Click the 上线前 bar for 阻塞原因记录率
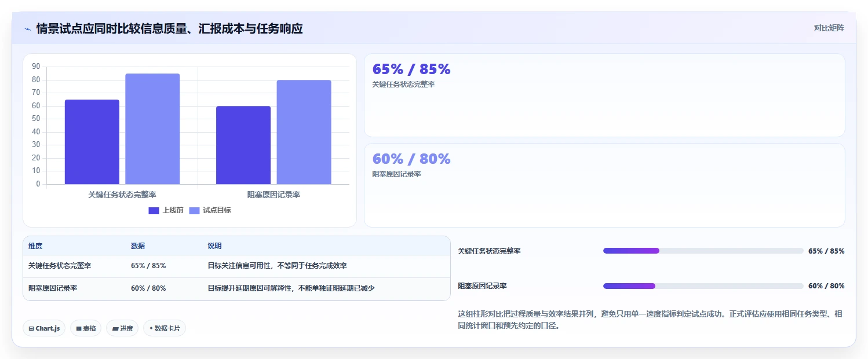The width and height of the screenshot is (868, 359). pos(243,145)
